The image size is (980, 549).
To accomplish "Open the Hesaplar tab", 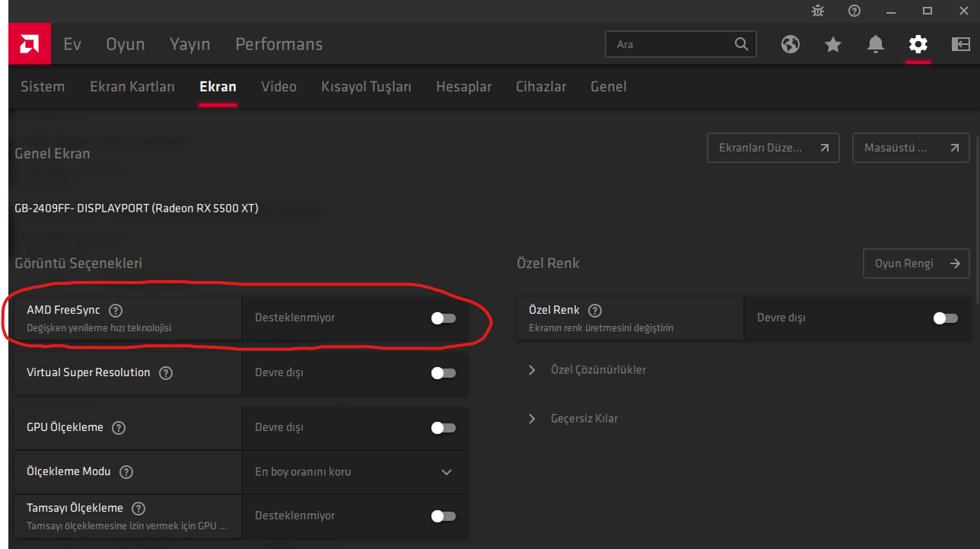I will coord(464,87).
